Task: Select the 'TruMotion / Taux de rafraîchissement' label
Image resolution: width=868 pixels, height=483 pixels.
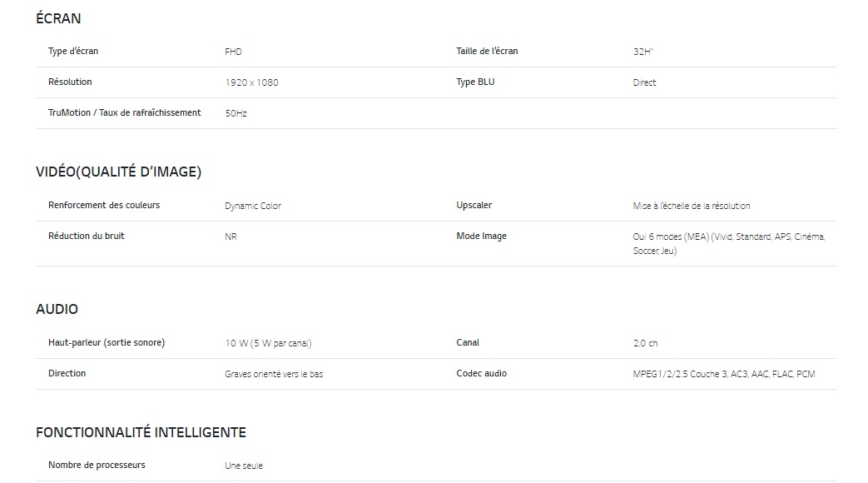Action: click(124, 113)
